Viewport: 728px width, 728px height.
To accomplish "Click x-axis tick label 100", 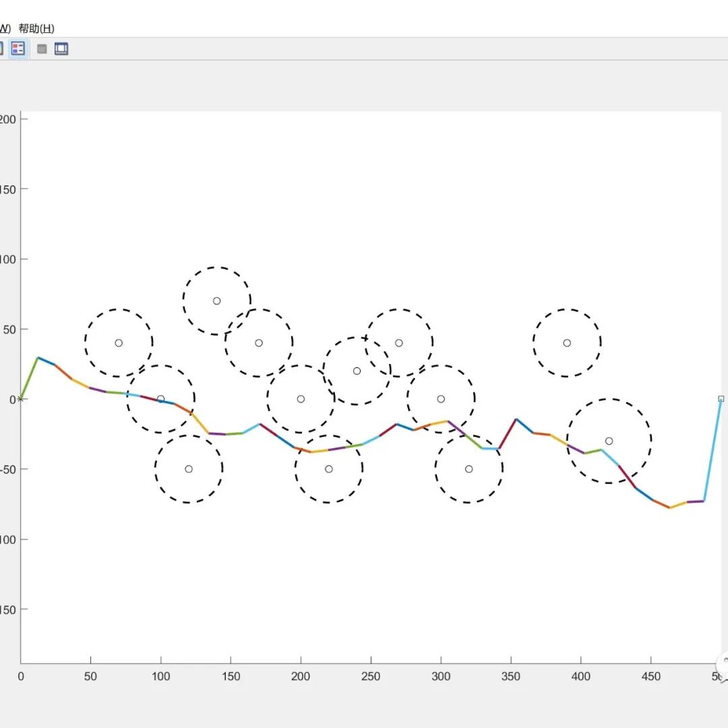I will (x=160, y=677).
